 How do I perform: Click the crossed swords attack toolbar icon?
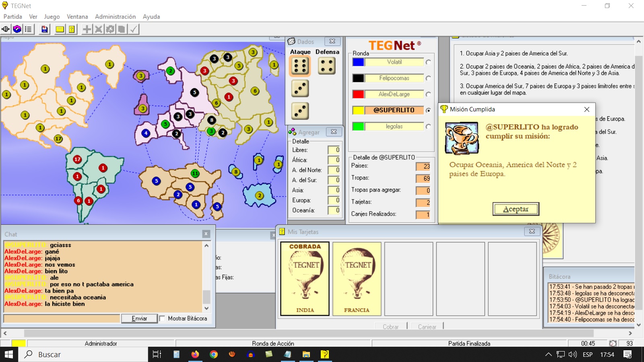pyautogui.click(x=98, y=29)
